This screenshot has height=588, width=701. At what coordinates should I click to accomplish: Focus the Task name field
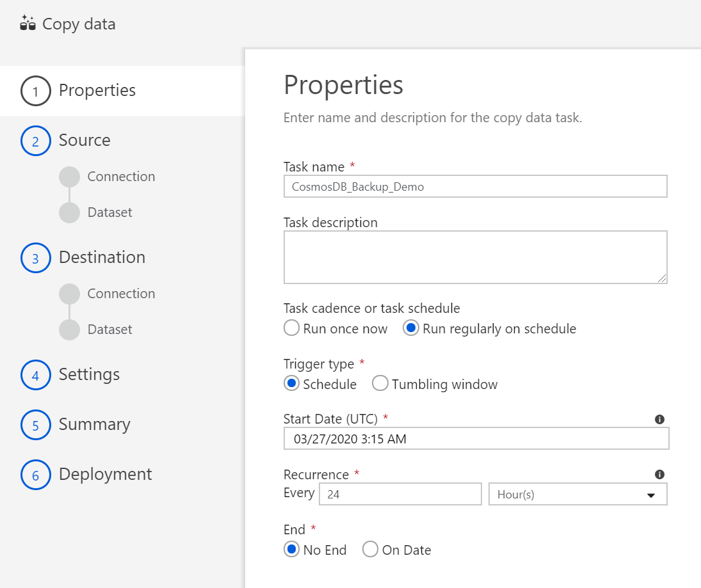pos(475,187)
